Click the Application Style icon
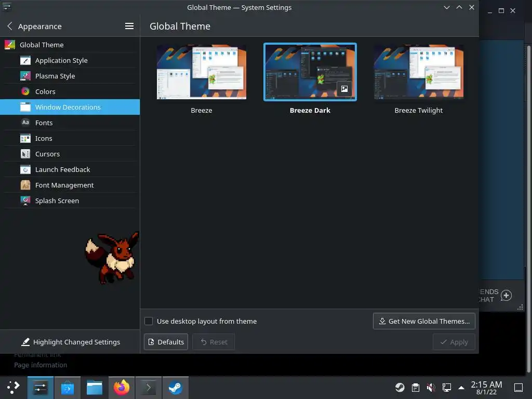Viewport: 532px width, 399px height. (x=25, y=60)
